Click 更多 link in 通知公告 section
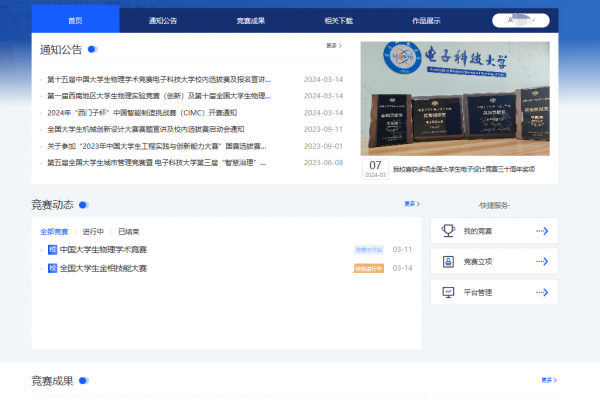Viewport: 600px width, 400px height. 334,46
